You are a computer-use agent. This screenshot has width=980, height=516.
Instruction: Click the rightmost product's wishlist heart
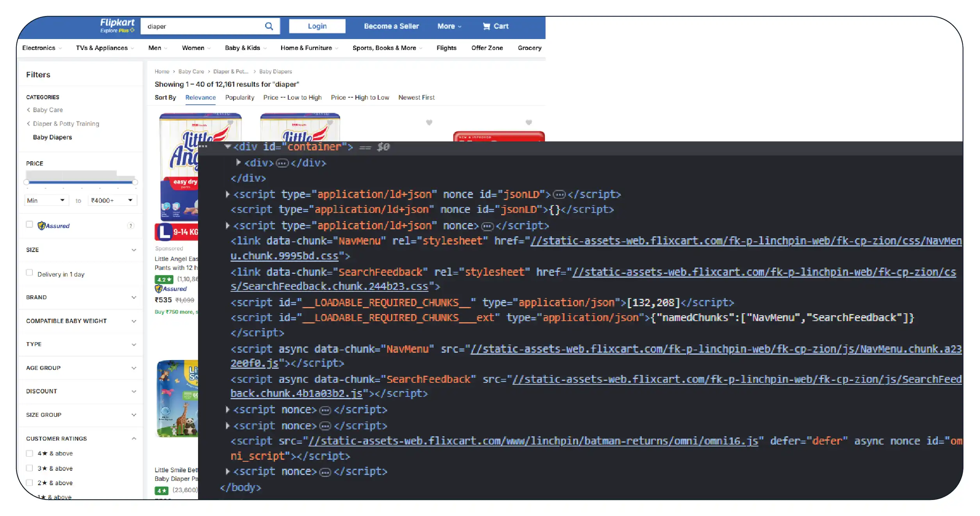click(528, 122)
